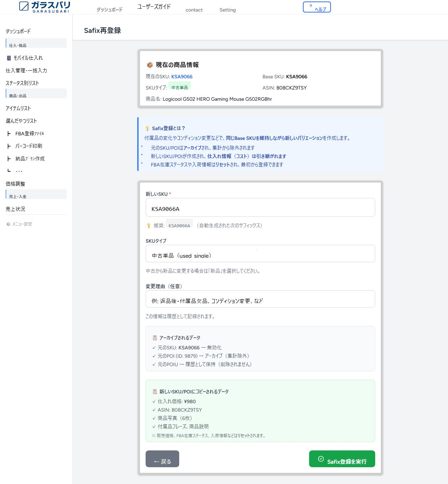The image size is (448, 484).
Task: Open アイテムリスト sidebar item
Action: pos(18,108)
